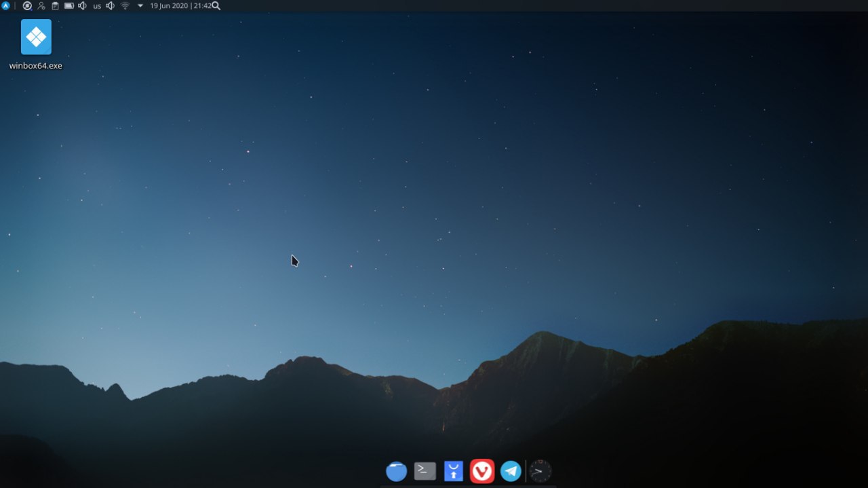Open the clipboard tray icon

click(x=55, y=5)
